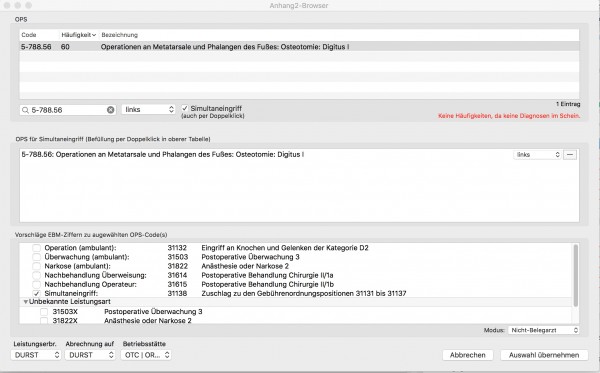This screenshot has height=373, width=600.
Task: Click code 31132 in suggestions
Action: pos(177,248)
